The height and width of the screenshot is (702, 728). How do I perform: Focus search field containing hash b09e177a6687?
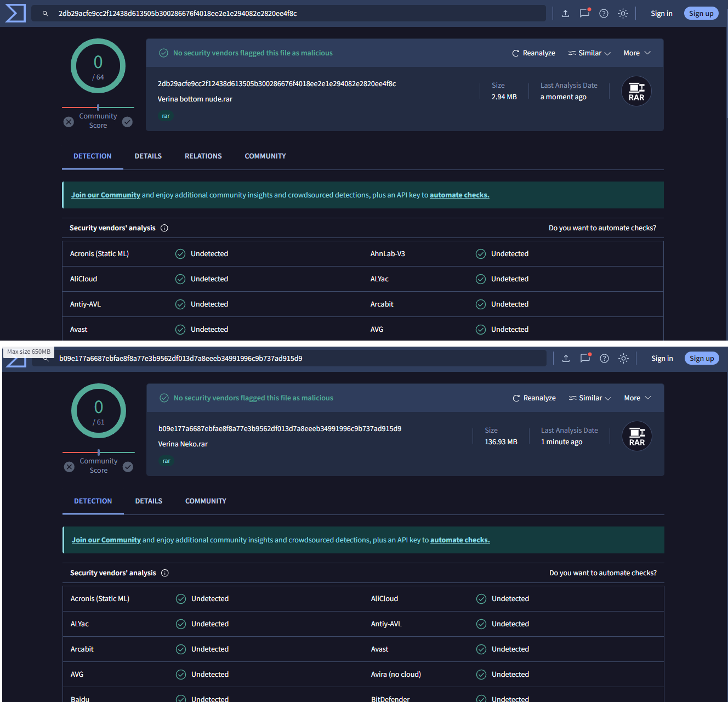[x=289, y=359]
